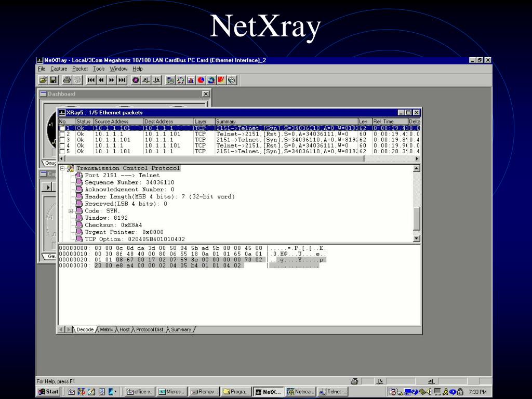532x399 pixels.
Task: Click the play button in the Capture panel behind
Action: [x=48, y=187]
